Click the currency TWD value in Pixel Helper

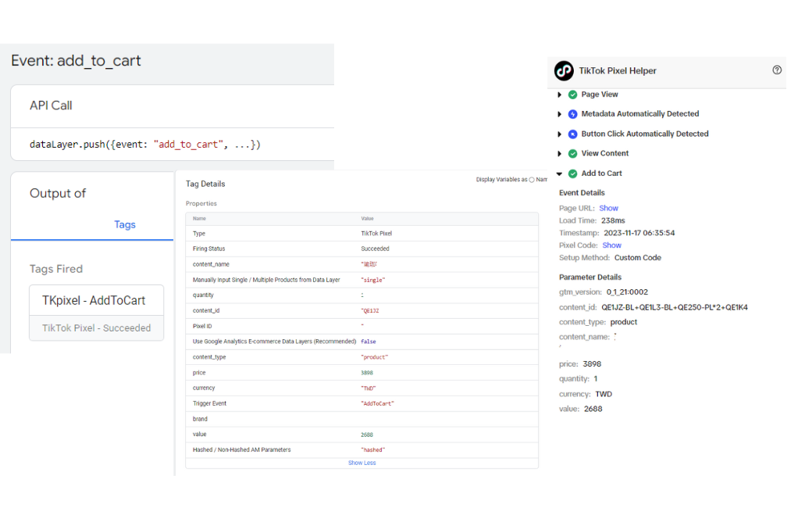604,394
